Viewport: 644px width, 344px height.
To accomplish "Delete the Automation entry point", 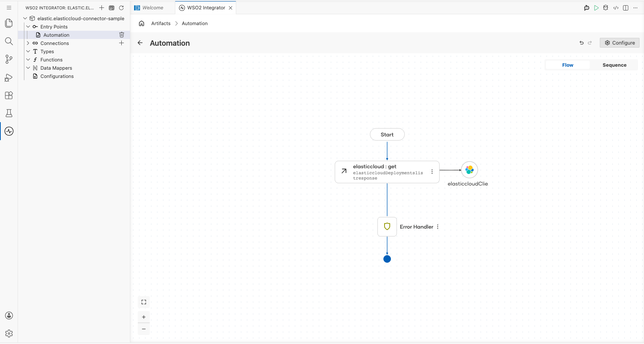I will (x=122, y=35).
